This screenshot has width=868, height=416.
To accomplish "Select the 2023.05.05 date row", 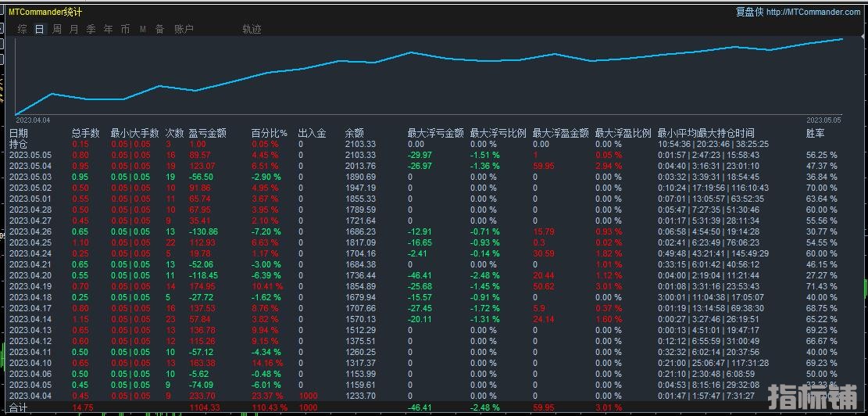I will 30,155.
